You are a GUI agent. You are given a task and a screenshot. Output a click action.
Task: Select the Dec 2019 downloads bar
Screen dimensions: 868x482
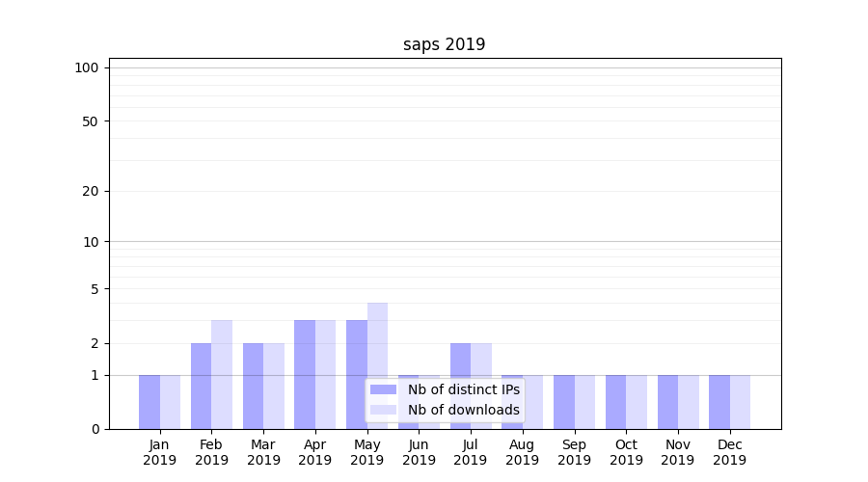[x=740, y=402]
